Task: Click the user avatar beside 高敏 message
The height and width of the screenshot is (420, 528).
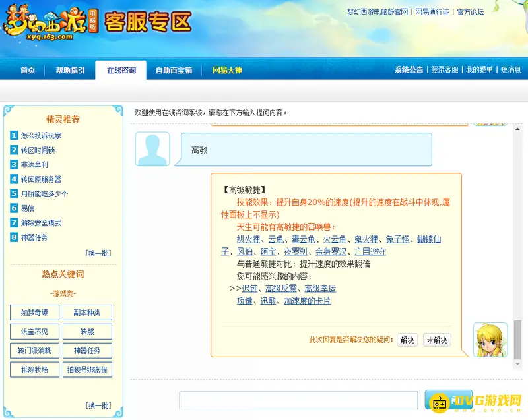Action: [x=152, y=149]
